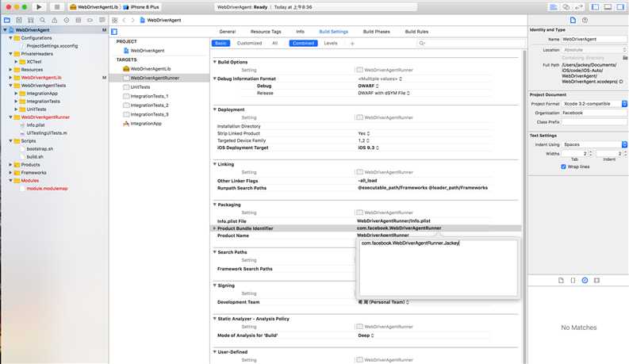Select All settings filter
The width and height of the screenshot is (629, 364).
click(274, 44)
